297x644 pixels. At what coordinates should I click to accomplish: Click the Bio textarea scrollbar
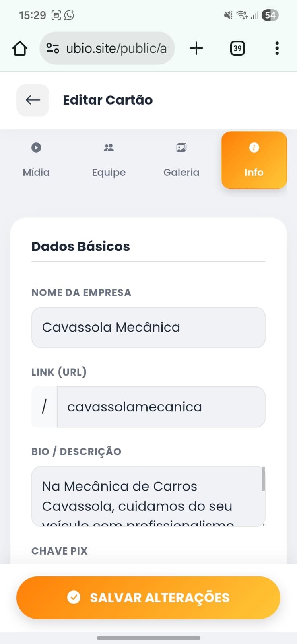point(263,479)
